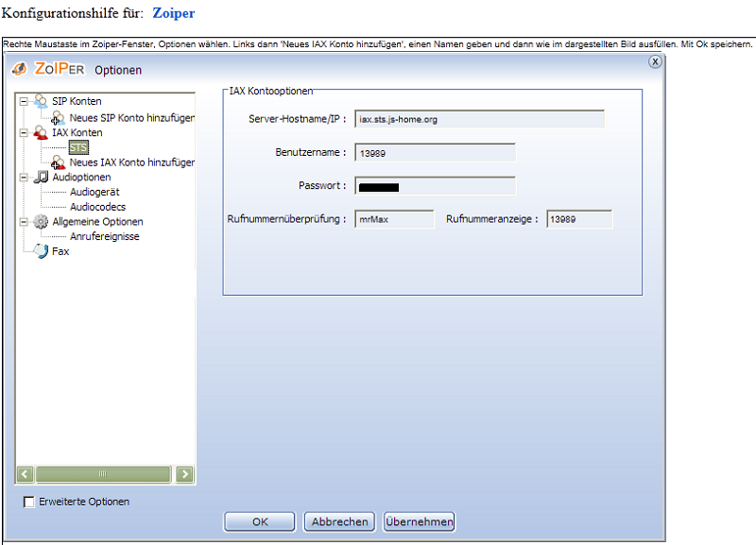756x545 pixels.
Task: Collapse the SIP Konten tree node
Action: (x=23, y=101)
